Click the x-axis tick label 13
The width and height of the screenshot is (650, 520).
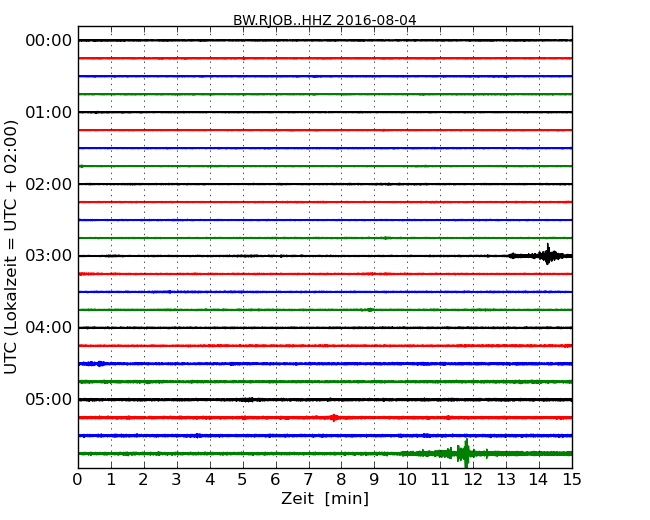(506, 480)
